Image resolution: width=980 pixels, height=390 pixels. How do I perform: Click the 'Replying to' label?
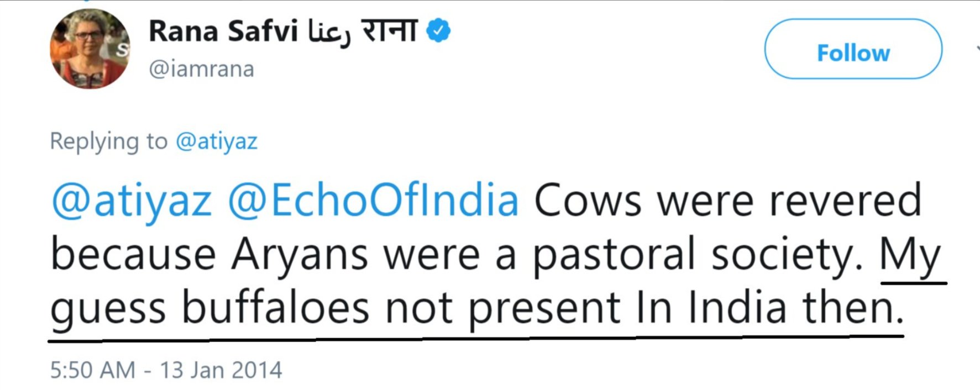click(x=108, y=141)
